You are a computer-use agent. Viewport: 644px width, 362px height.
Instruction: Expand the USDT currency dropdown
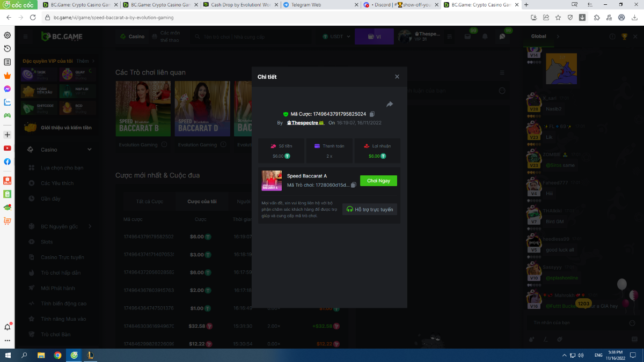pyautogui.click(x=336, y=36)
